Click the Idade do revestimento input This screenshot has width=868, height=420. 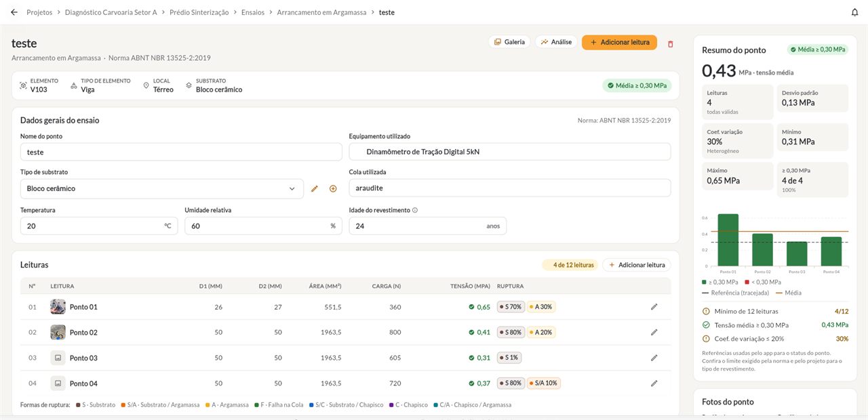coord(427,226)
